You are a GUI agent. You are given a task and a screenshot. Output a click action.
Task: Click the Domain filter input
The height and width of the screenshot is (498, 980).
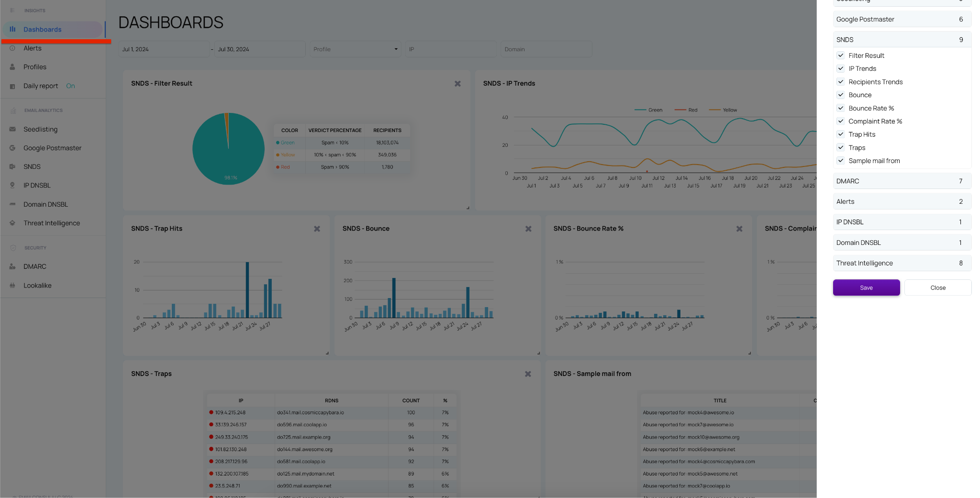coord(546,49)
